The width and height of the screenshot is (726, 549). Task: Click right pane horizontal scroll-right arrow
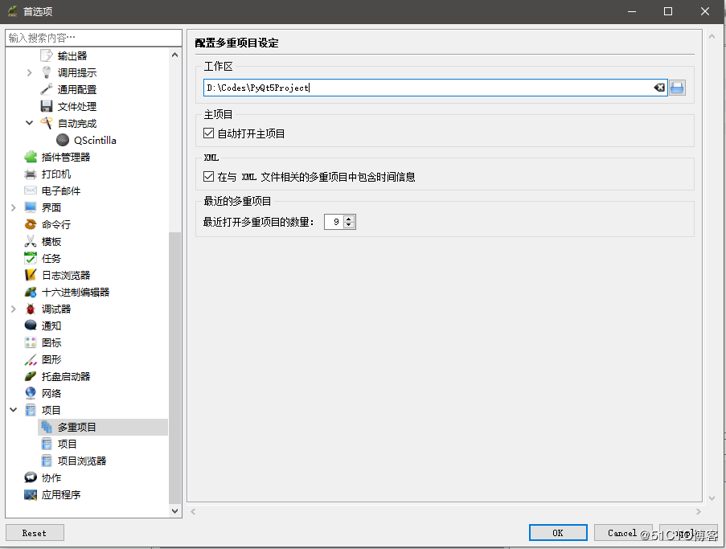(x=698, y=512)
